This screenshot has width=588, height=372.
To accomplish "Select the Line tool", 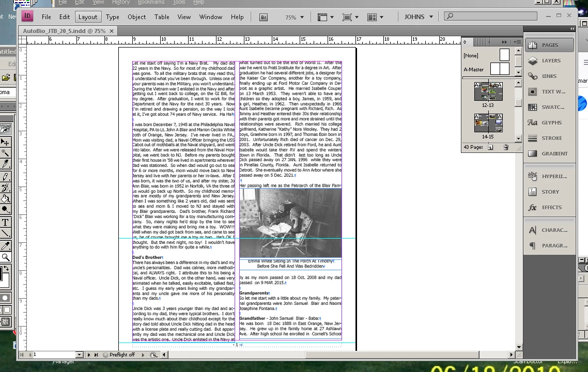I will click(x=5, y=233).
